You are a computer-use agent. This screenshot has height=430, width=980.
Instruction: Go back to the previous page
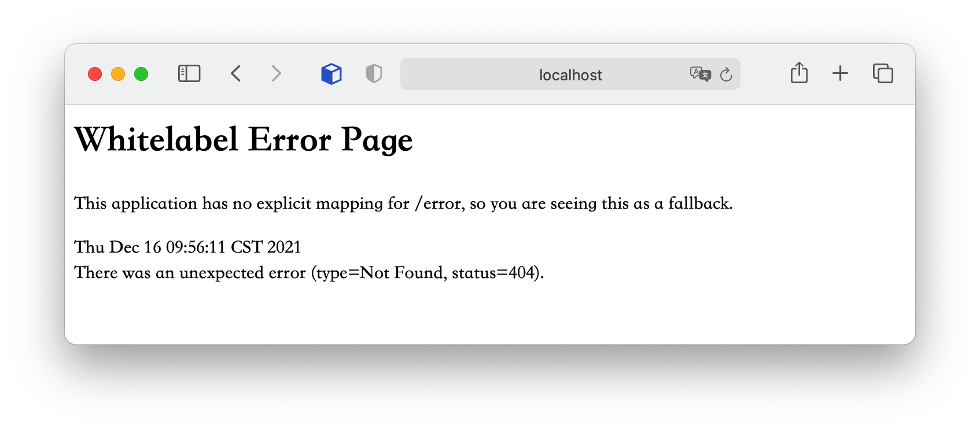[235, 74]
